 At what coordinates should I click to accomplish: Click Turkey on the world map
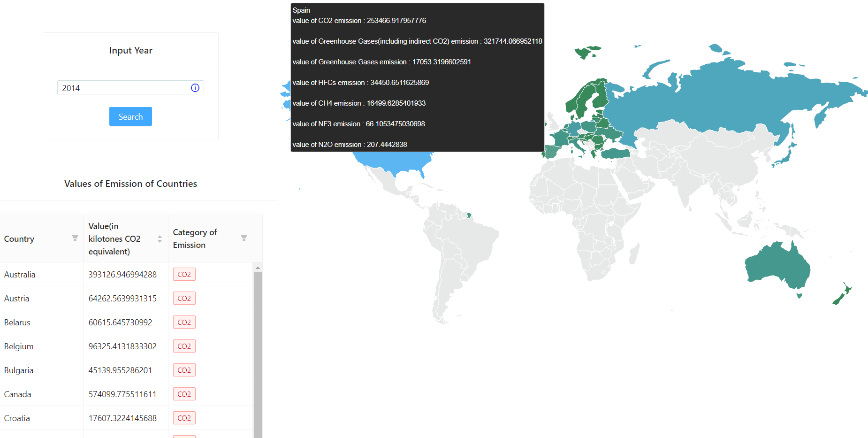tap(616, 154)
